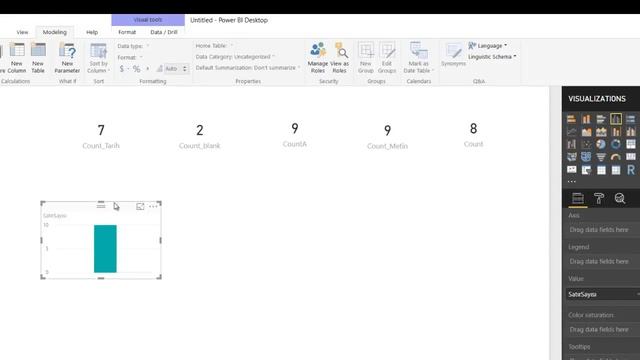The width and height of the screenshot is (640, 360).
Task: Open Sort by Column
Action: coord(99,58)
